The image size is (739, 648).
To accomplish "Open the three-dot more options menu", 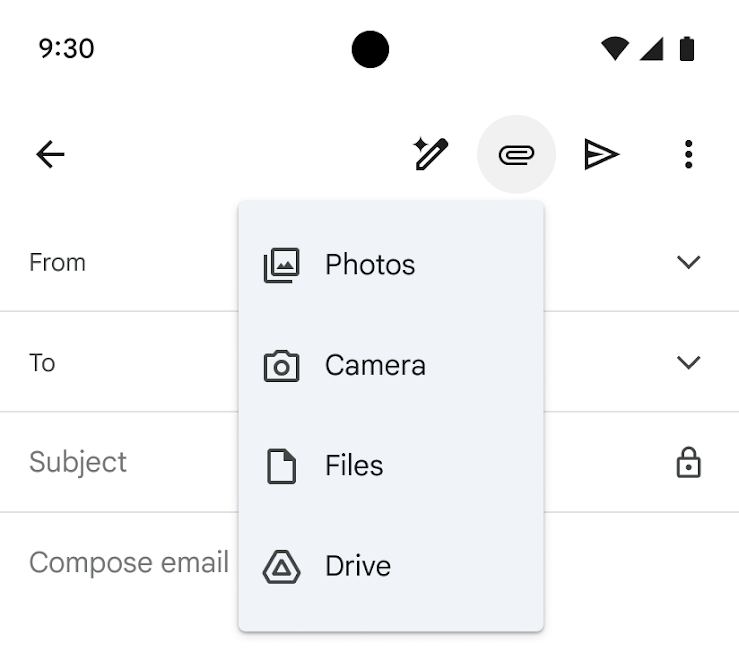I will coord(688,154).
